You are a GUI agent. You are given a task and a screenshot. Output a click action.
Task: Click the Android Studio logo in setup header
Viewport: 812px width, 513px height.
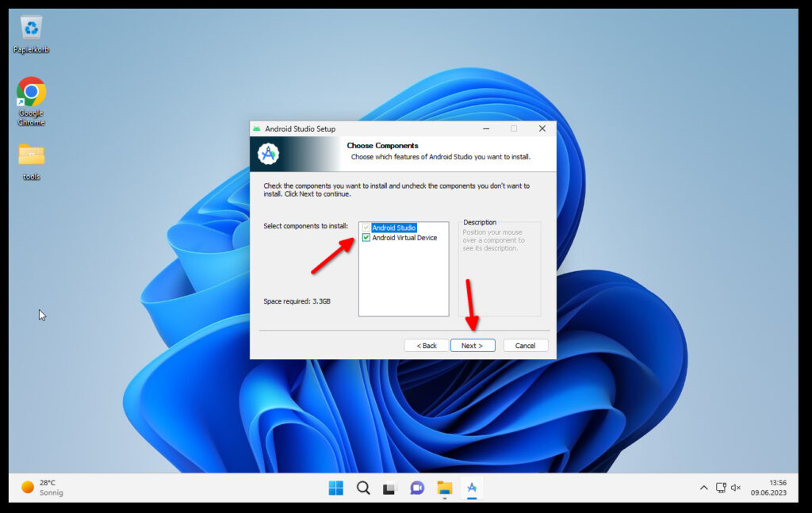pos(268,154)
